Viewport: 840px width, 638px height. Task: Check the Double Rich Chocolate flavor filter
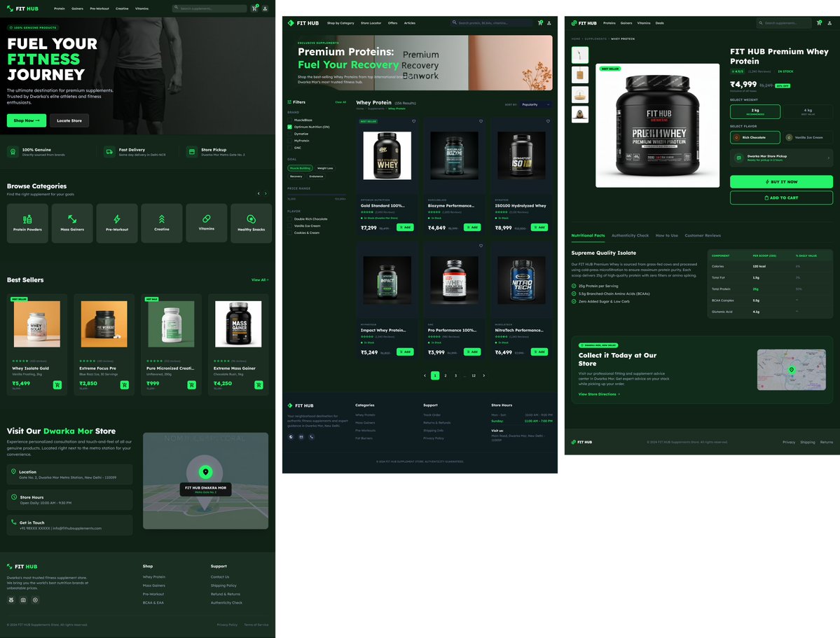[290, 219]
